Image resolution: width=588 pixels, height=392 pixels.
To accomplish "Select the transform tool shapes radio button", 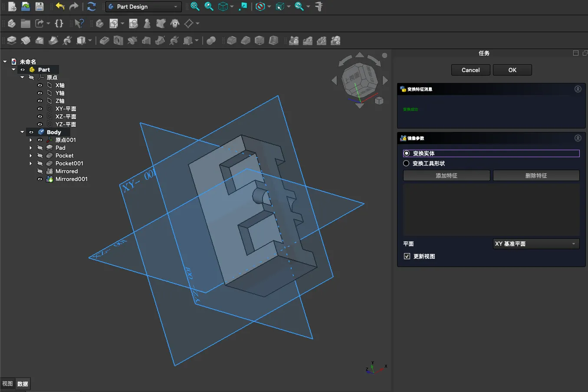I will [407, 163].
